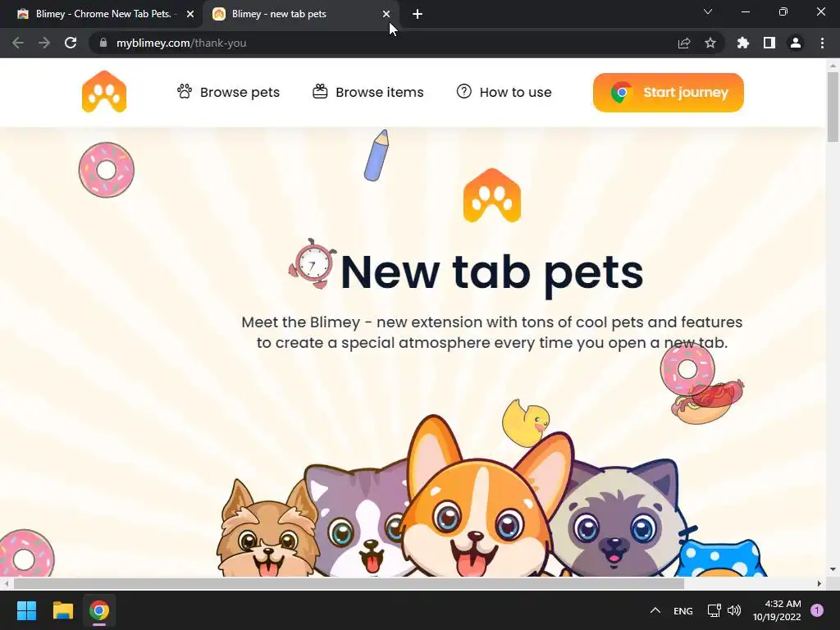The height and width of the screenshot is (630, 840).
Task: Click the horizontal page scrollbar
Action: click(348, 583)
